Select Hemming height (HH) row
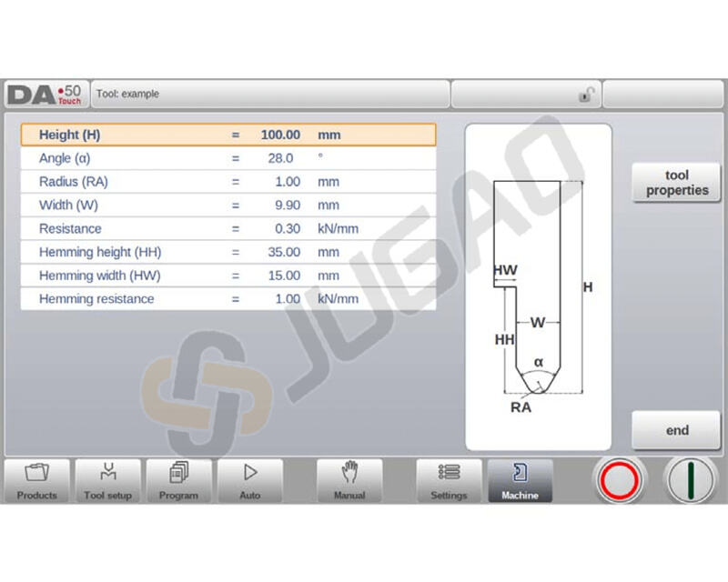728x582 pixels. [227, 252]
